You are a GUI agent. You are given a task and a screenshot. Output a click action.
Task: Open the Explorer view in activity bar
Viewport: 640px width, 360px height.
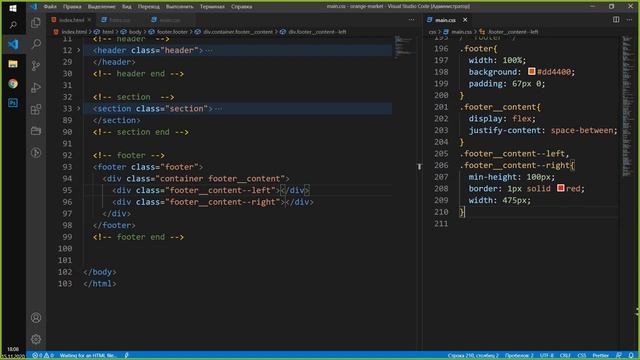pyautogui.click(x=36, y=22)
